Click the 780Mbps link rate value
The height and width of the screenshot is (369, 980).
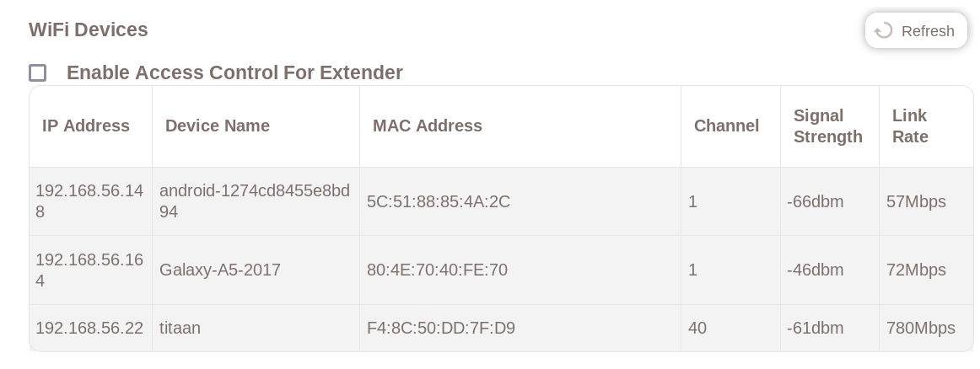[920, 328]
